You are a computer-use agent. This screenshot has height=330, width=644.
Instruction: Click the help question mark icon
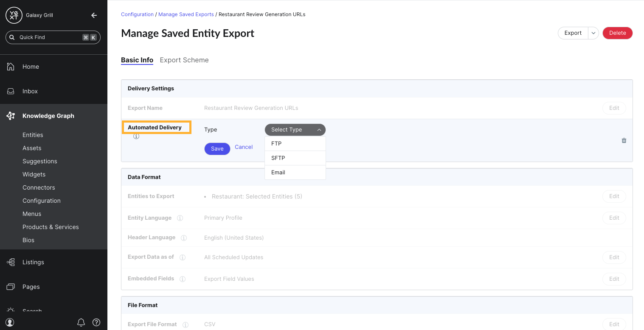(x=96, y=322)
